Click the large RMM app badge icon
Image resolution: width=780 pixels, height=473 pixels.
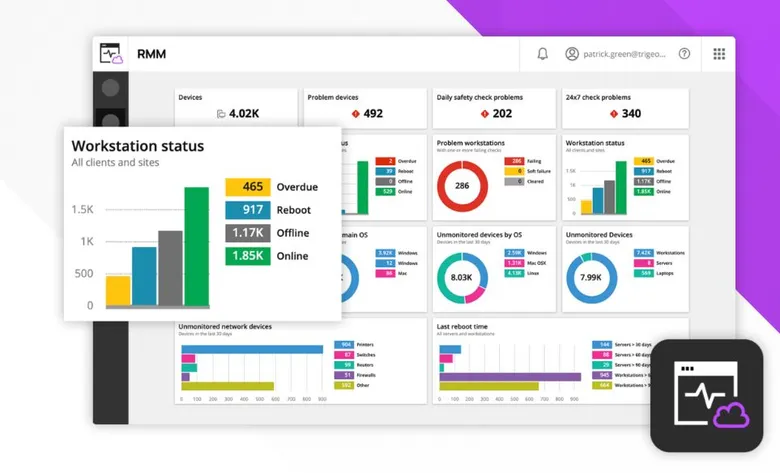click(706, 395)
